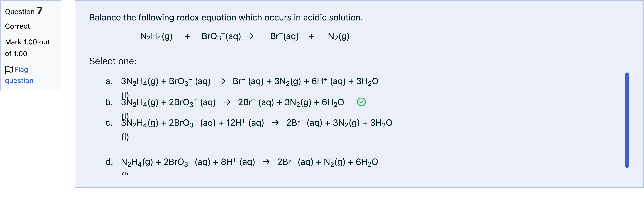Screen dimensions: 644x197
Task: Click the Question 7 heading
Action: pyautogui.click(x=24, y=11)
